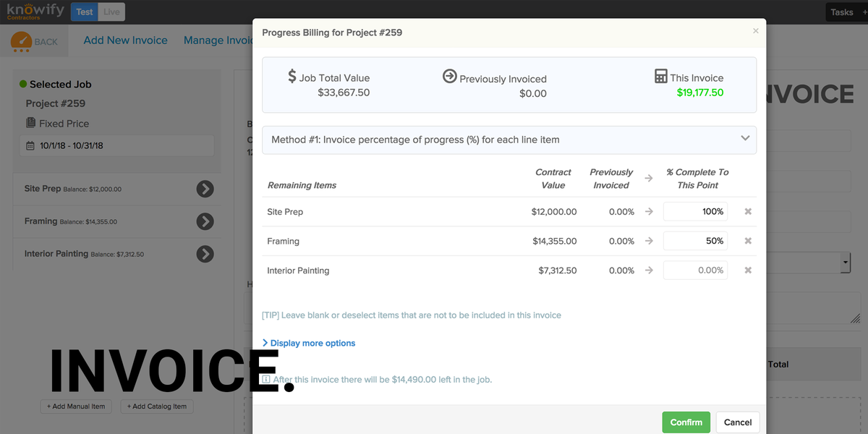Click the $12,000.00 contract value
This screenshot has height=434, width=868.
pos(554,212)
